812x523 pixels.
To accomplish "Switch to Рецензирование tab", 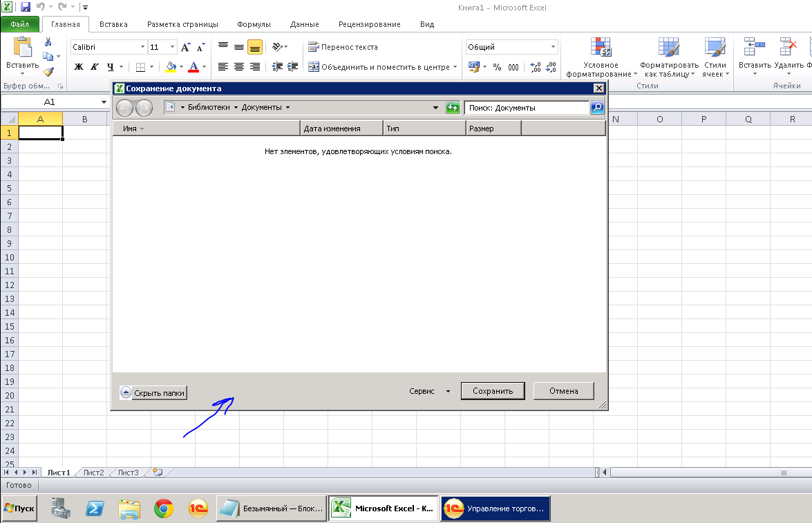I will pos(369,24).
